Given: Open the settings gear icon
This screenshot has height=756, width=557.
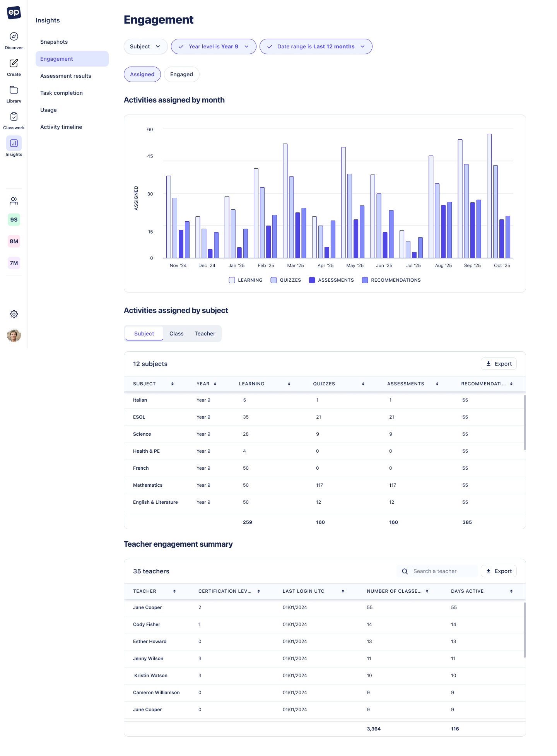Looking at the screenshot, I should point(14,314).
